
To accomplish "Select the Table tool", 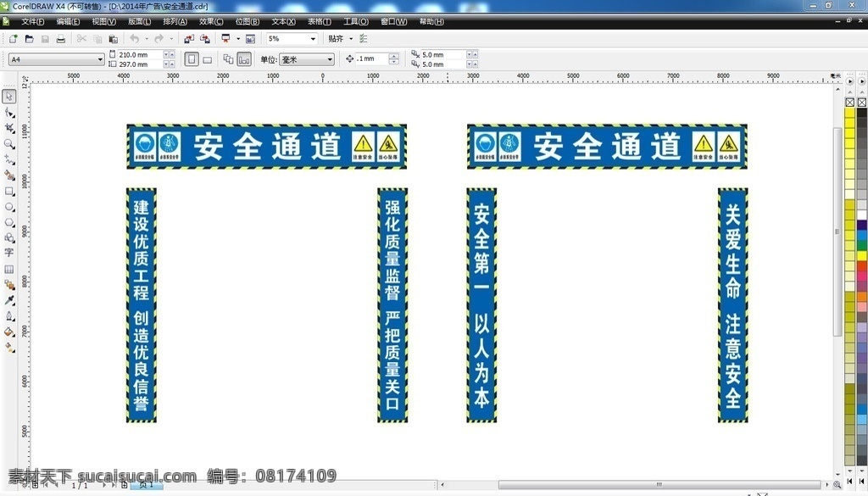I will point(8,269).
